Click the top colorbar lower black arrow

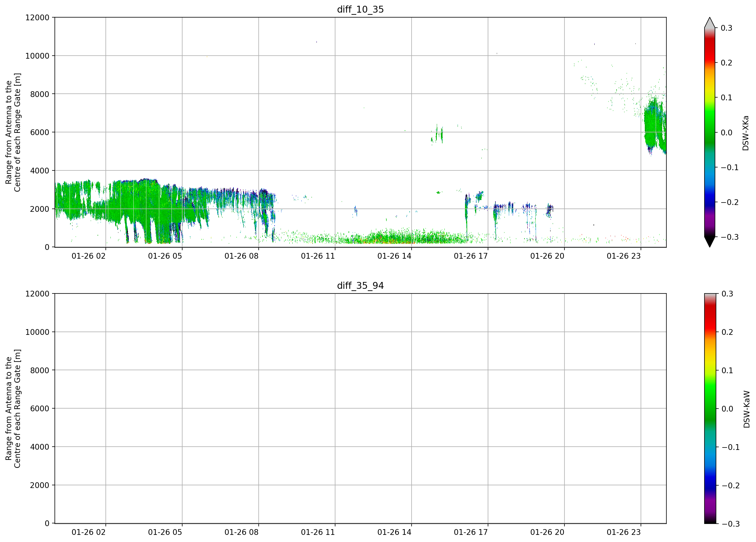coord(710,242)
